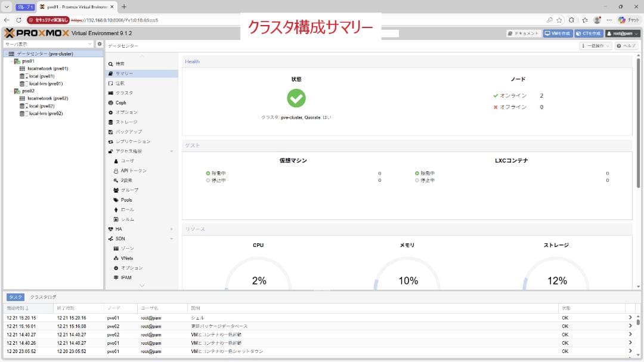
Task: Open the ドキュメント help
Action: point(523,33)
